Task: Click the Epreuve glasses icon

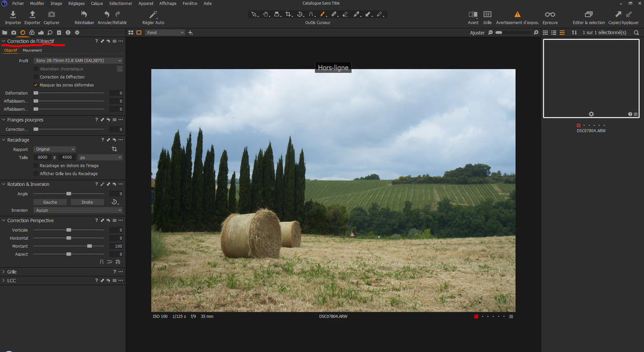Action: click(550, 15)
